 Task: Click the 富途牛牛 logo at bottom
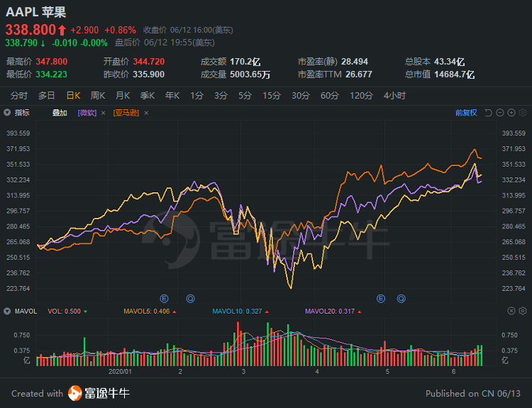tap(99, 393)
